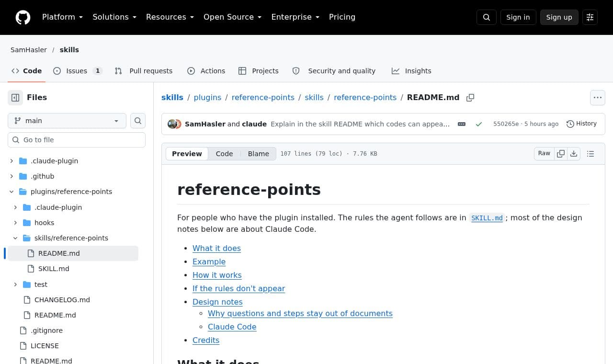Viewport: 613px width, 364px height.
Task: Expand the hooks folder
Action: click(15, 223)
